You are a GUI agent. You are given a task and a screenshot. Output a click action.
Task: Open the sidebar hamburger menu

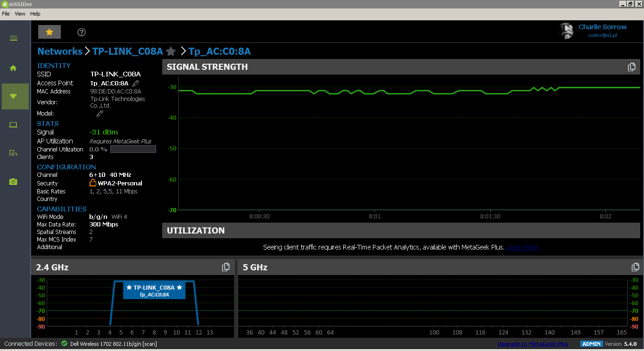pos(13,38)
